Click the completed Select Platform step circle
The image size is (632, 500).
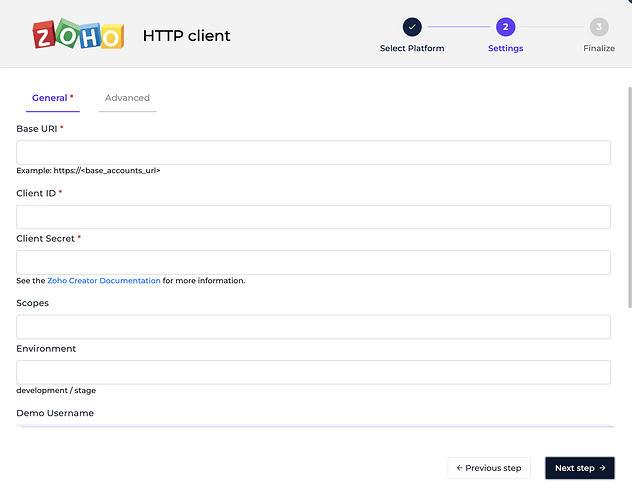[412, 27]
